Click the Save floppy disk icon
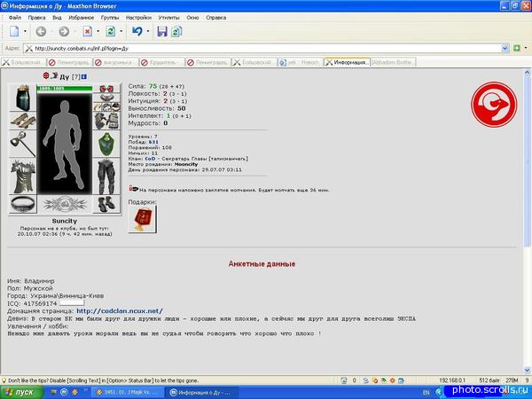532x399 pixels. pyautogui.click(x=162, y=32)
